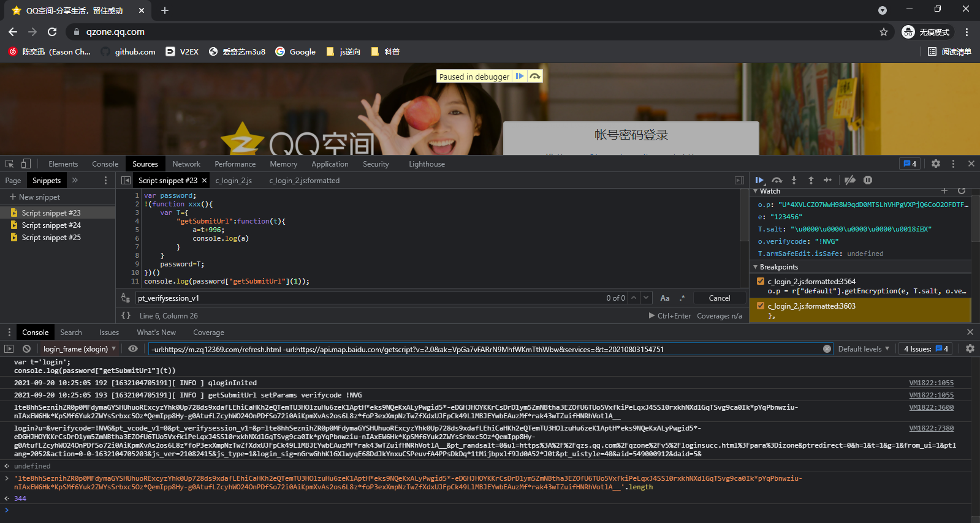
Task: Uncheck breakpoint c_login_2.js:formatted:3564
Action: coord(761,282)
